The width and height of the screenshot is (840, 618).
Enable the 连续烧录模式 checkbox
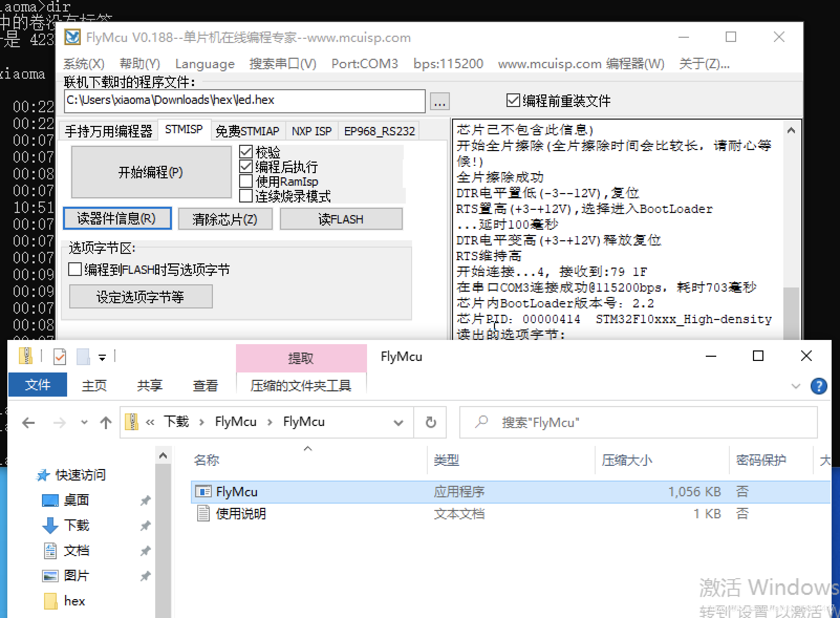click(x=246, y=196)
